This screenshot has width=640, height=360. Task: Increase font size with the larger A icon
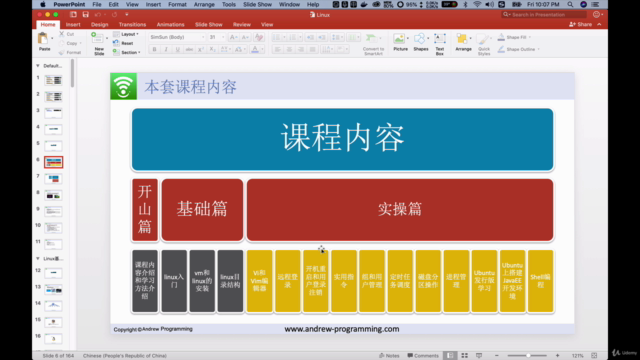click(x=233, y=37)
